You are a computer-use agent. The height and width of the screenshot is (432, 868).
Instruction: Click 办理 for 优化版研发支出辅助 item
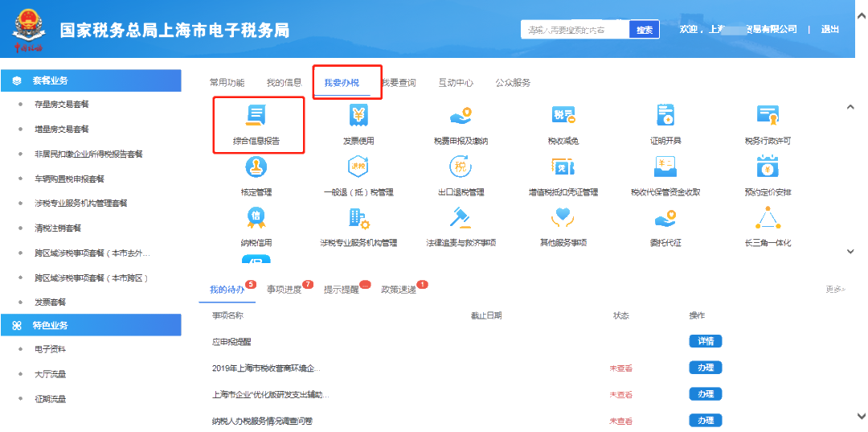(706, 393)
